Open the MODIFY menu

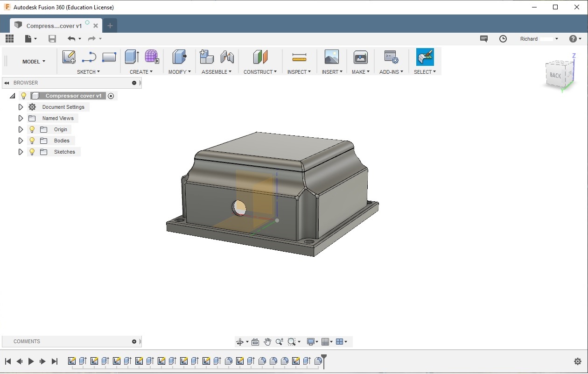point(179,72)
